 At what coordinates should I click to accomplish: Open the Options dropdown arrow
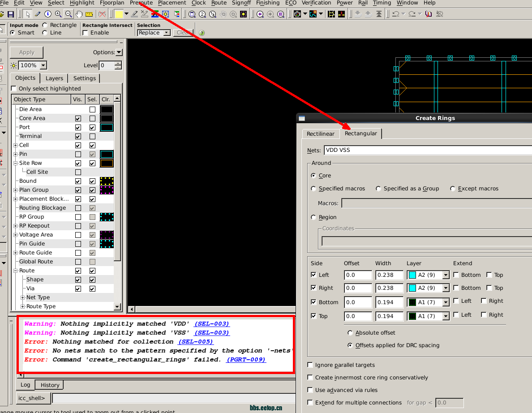119,52
